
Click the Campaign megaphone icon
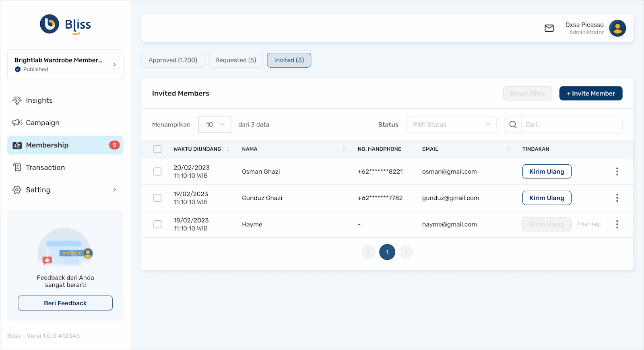[x=17, y=122]
